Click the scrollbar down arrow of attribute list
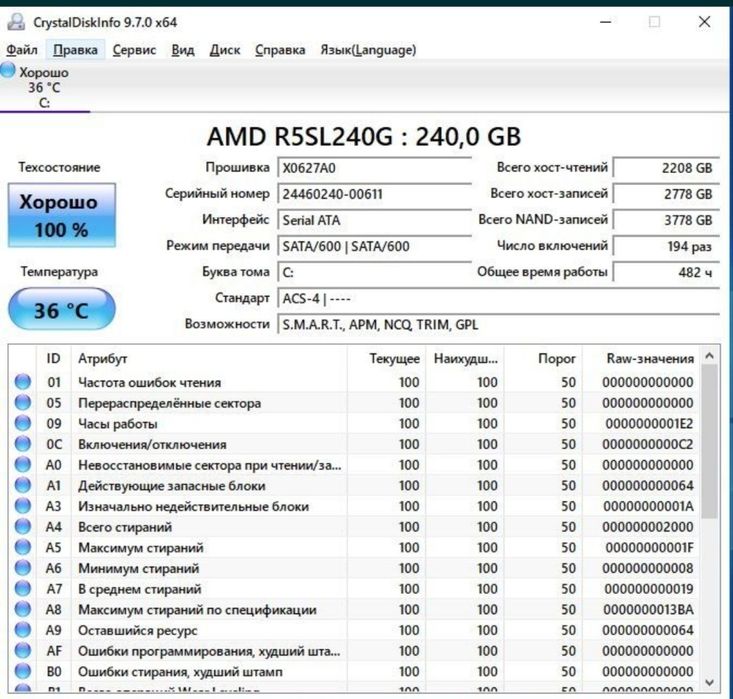Screen dimensions: 733x699 pyautogui.click(x=709, y=683)
